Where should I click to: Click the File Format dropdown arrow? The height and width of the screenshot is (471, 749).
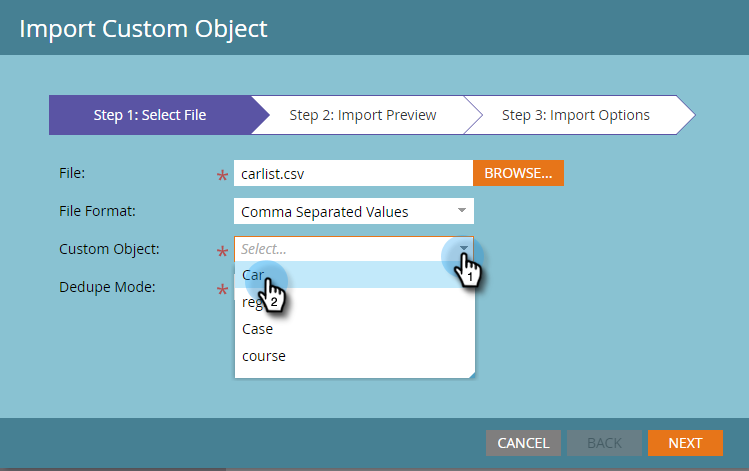pos(461,211)
